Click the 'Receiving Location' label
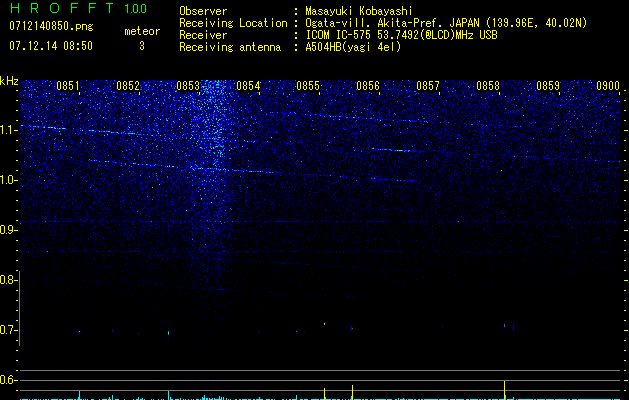 233,23
